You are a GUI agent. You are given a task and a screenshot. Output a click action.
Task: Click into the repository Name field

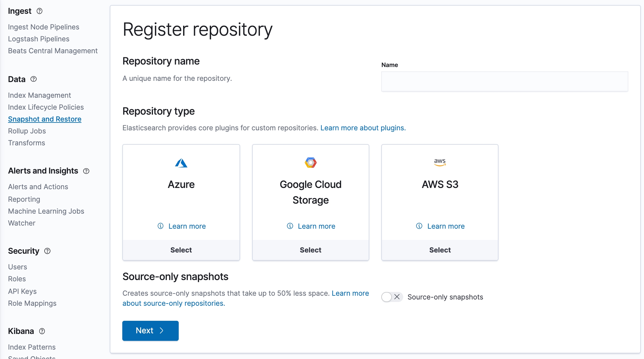click(504, 81)
